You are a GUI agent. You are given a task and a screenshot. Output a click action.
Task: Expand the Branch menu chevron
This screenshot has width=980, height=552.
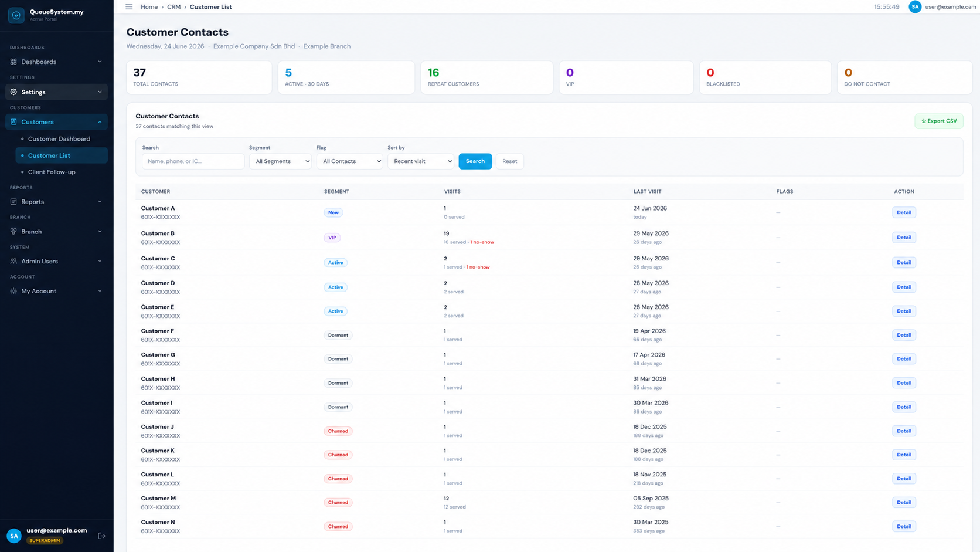[100, 232]
